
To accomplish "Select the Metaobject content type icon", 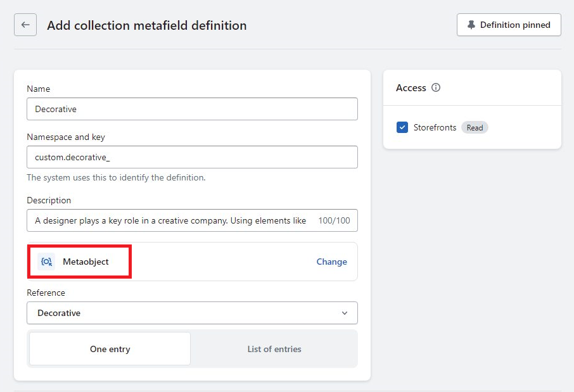I will coord(44,261).
